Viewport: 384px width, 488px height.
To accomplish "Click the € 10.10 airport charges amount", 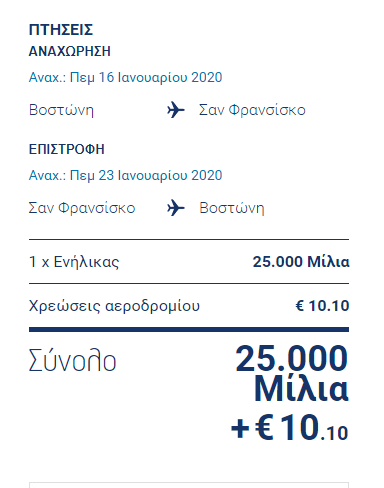I will [x=322, y=306].
